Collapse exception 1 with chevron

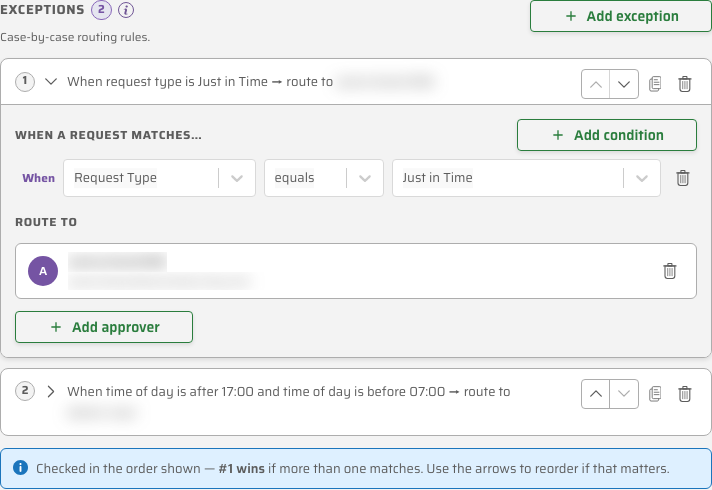click(51, 82)
